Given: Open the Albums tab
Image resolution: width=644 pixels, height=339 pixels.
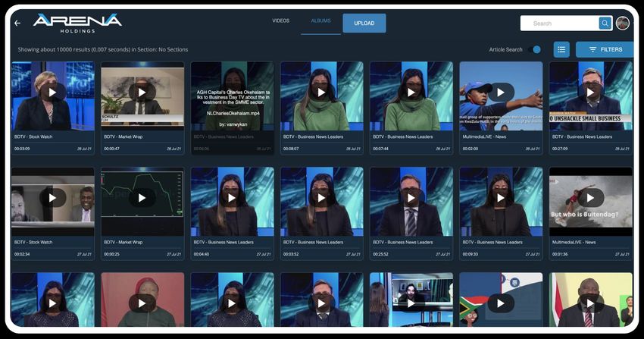Looking at the screenshot, I should [320, 20].
